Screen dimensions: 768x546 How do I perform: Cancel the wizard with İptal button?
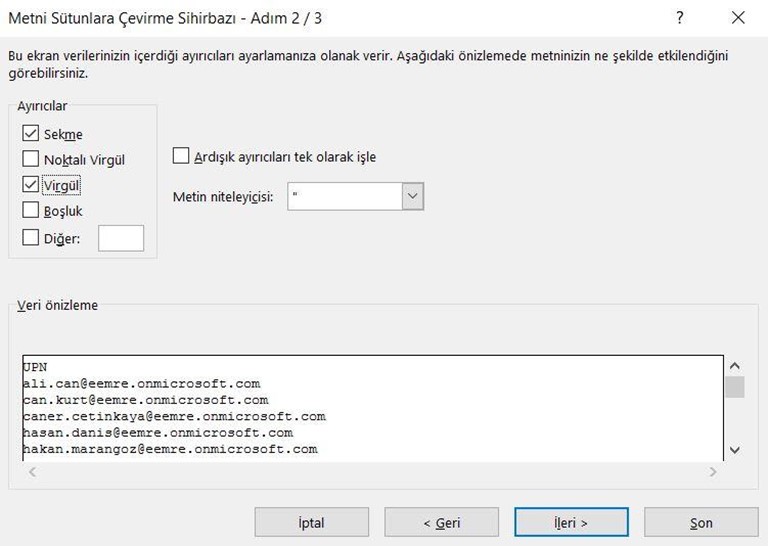coord(312,522)
